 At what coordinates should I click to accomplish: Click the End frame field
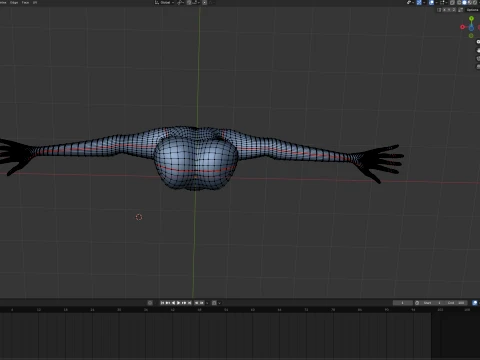(456, 303)
